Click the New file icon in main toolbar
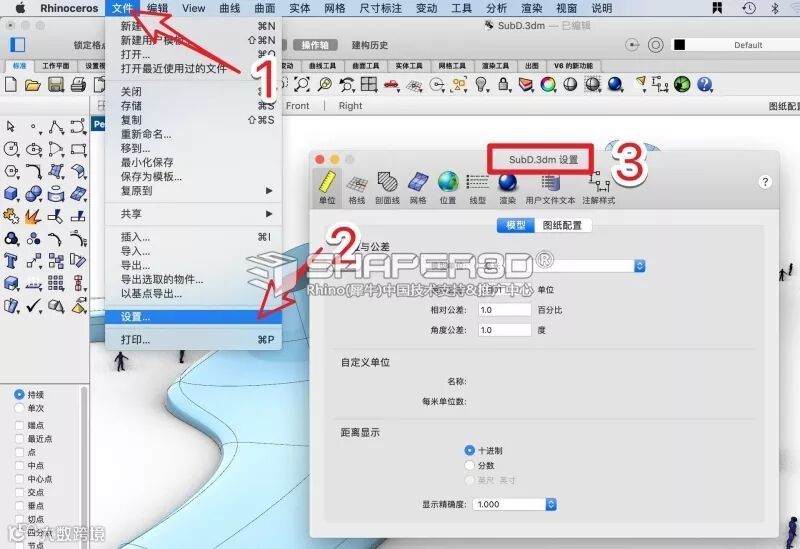The width and height of the screenshot is (800, 549). [11, 84]
